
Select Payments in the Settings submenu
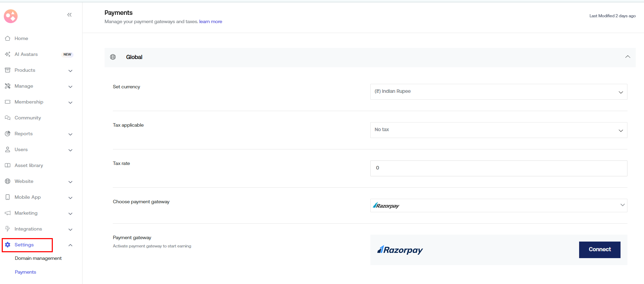26,272
